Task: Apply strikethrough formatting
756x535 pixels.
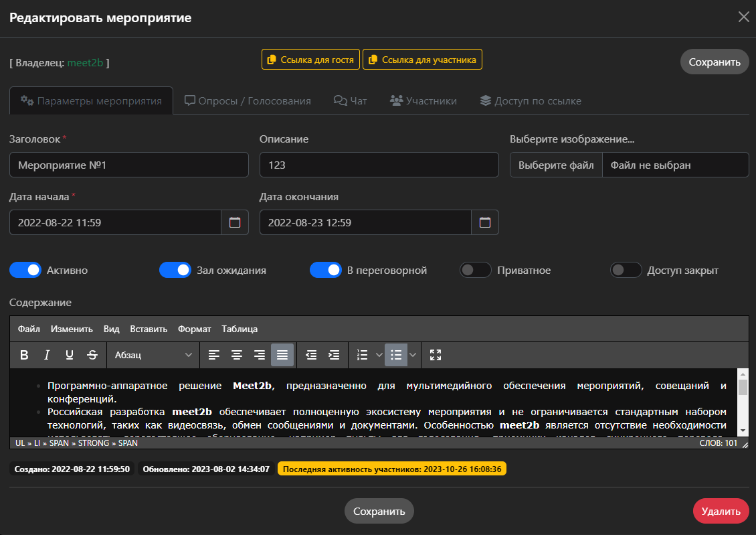Action: pos(92,355)
